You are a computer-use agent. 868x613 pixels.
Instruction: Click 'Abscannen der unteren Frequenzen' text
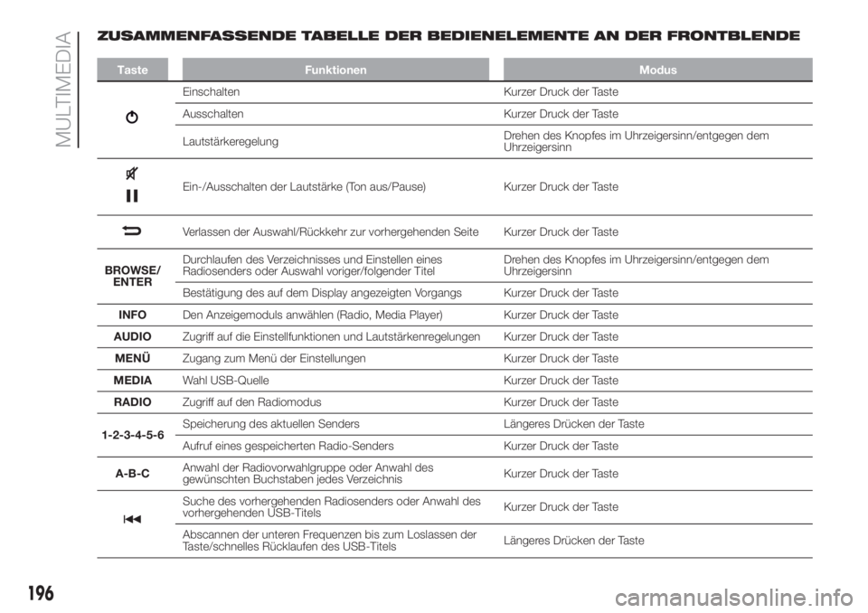329,541
